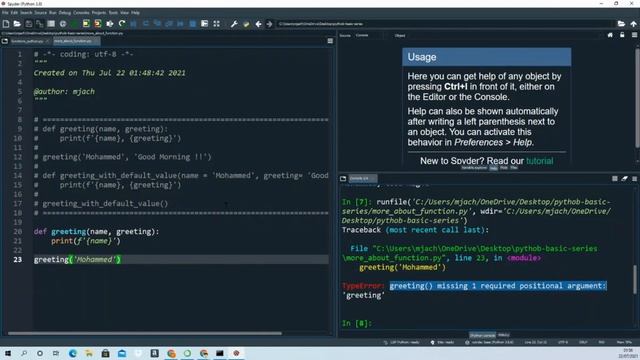Click console remove all variables eraser icon
The image size is (640, 360).
click(x=624, y=179)
